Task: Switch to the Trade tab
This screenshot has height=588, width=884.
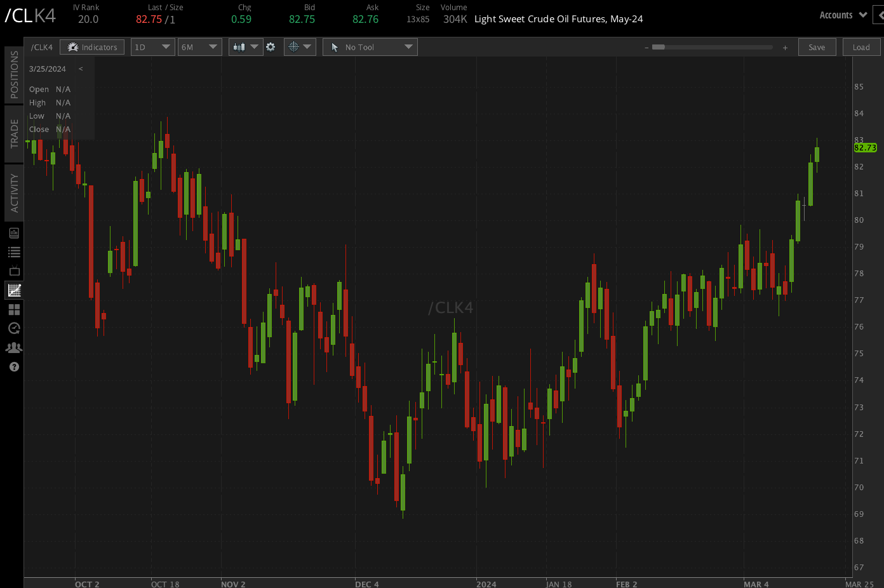Action: point(14,133)
